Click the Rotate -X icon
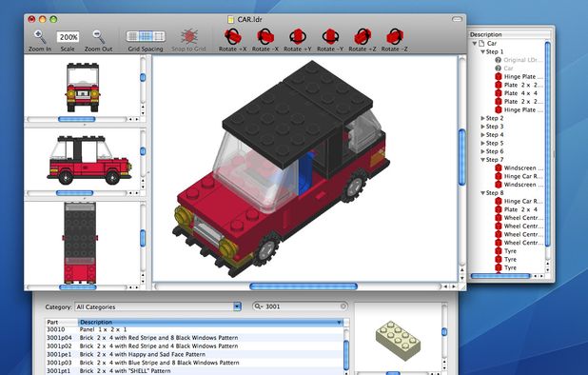The image size is (588, 375). click(265, 37)
